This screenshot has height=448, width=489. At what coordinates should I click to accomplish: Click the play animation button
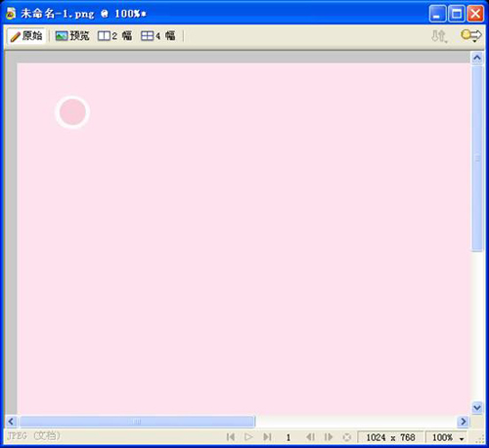click(248, 436)
